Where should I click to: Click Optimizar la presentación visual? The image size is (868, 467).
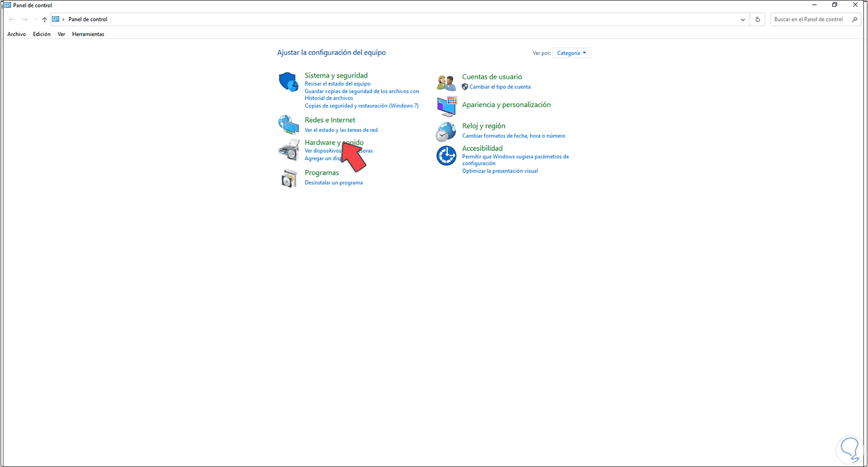[x=500, y=171]
